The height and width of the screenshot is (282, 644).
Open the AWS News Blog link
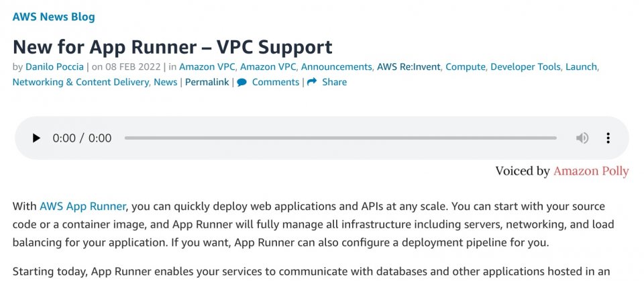[54, 17]
